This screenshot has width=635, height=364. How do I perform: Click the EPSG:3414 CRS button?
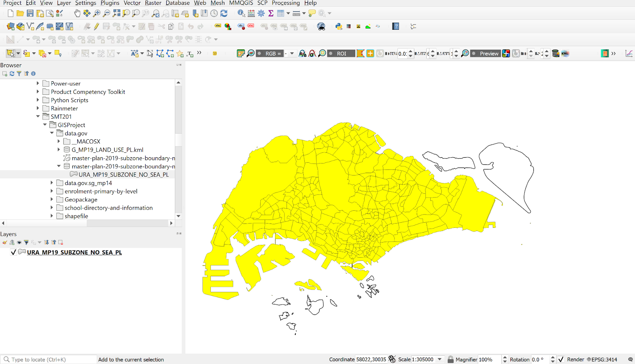click(x=602, y=359)
